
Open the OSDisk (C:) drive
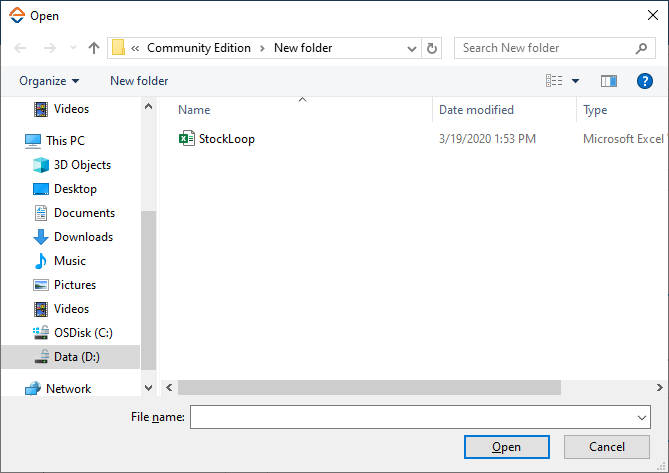tap(83, 333)
